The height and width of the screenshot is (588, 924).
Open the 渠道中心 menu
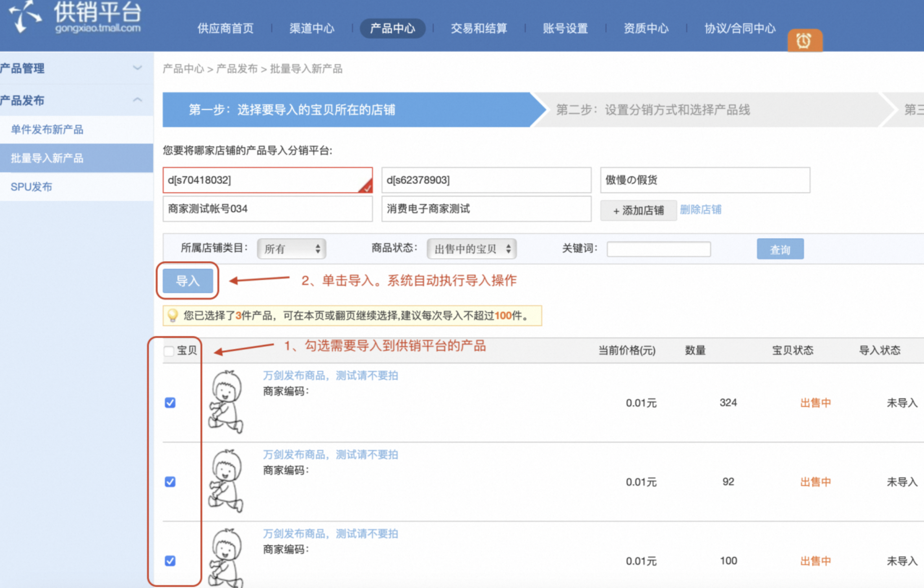pos(312,28)
